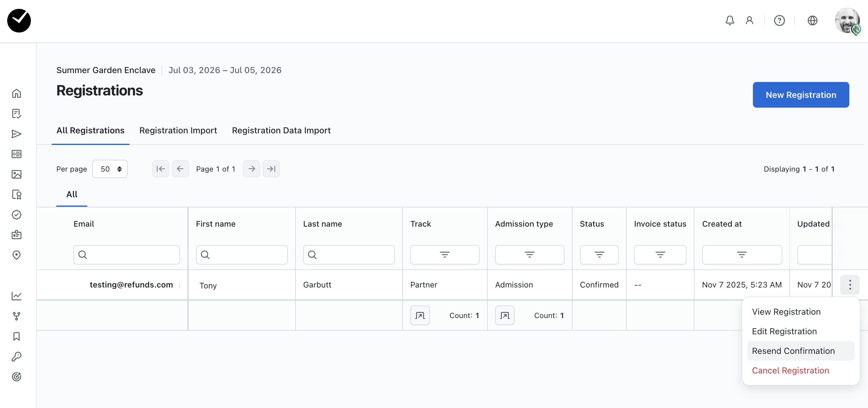This screenshot has height=408, width=868.
Task: Click the Email search input field
Action: pos(127,254)
